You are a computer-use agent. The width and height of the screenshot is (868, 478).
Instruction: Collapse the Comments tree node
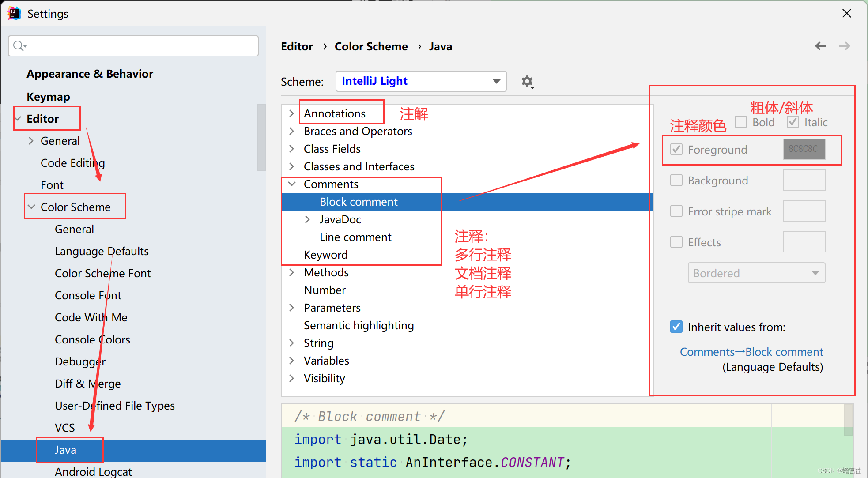[292, 184]
